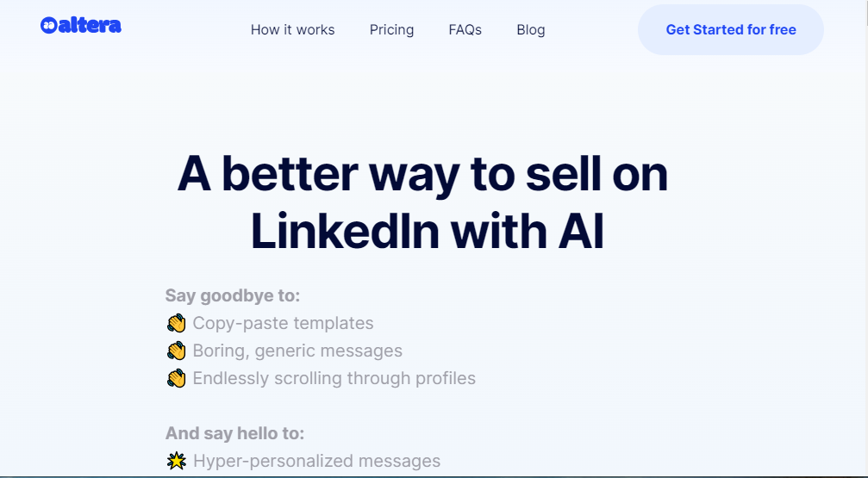The image size is (868, 478).
Task: Click waving hand beside Endlessly scrolling
Action: tap(176, 378)
